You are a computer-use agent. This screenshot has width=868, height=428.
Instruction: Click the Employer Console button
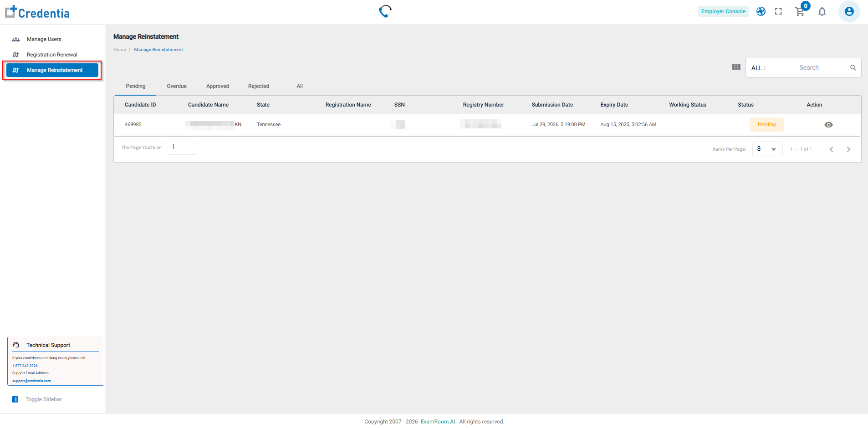723,11
